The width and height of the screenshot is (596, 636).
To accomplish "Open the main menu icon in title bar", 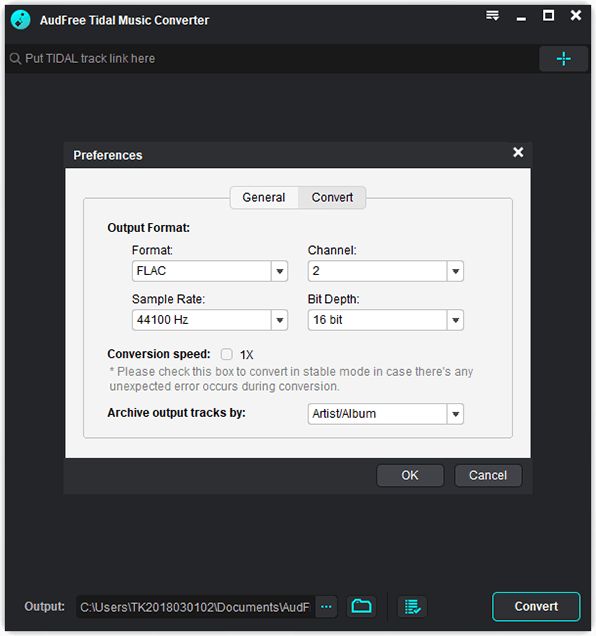I will [x=493, y=16].
